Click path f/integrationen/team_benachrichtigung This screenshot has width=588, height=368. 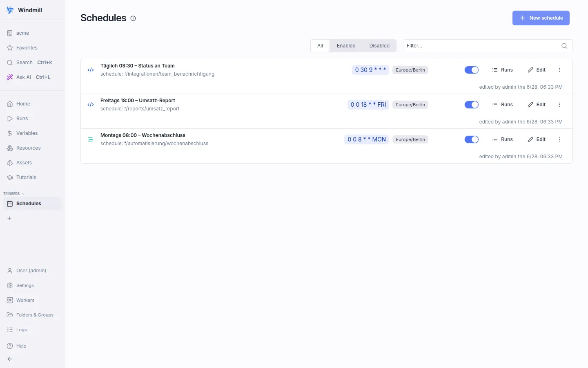[169, 74]
